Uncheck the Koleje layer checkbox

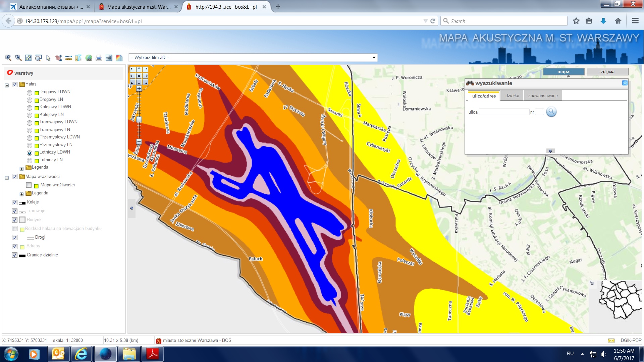pyautogui.click(x=14, y=202)
